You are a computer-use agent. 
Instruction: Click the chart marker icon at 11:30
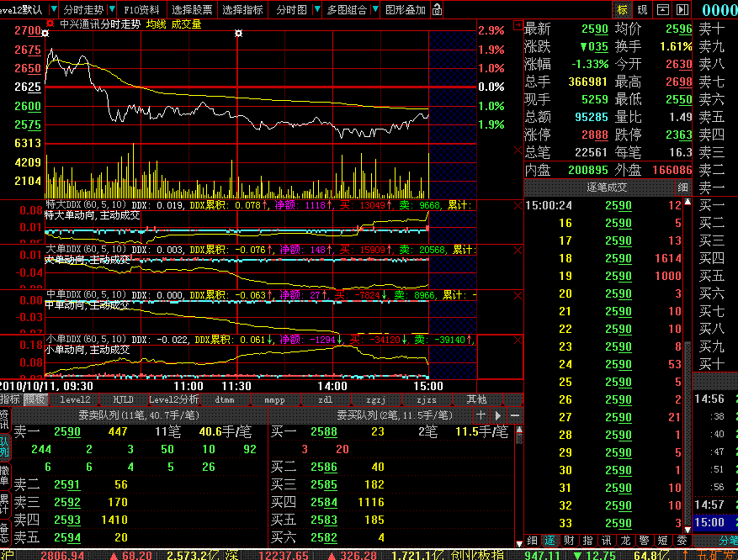239,34
